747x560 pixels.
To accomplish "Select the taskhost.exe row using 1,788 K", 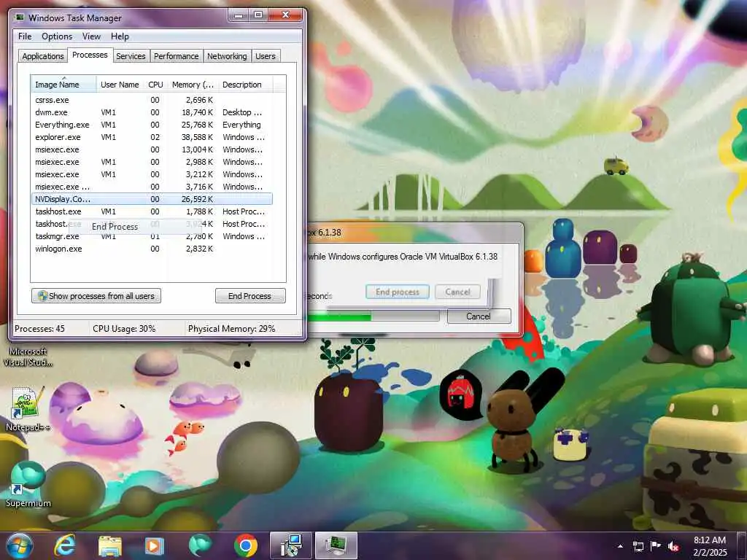I will [152, 211].
